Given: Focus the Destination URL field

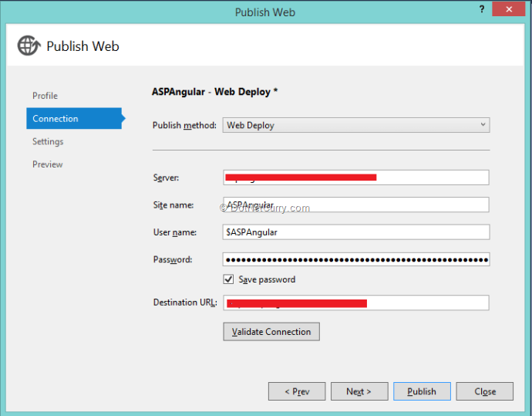Looking at the screenshot, I should [x=427, y=303].
